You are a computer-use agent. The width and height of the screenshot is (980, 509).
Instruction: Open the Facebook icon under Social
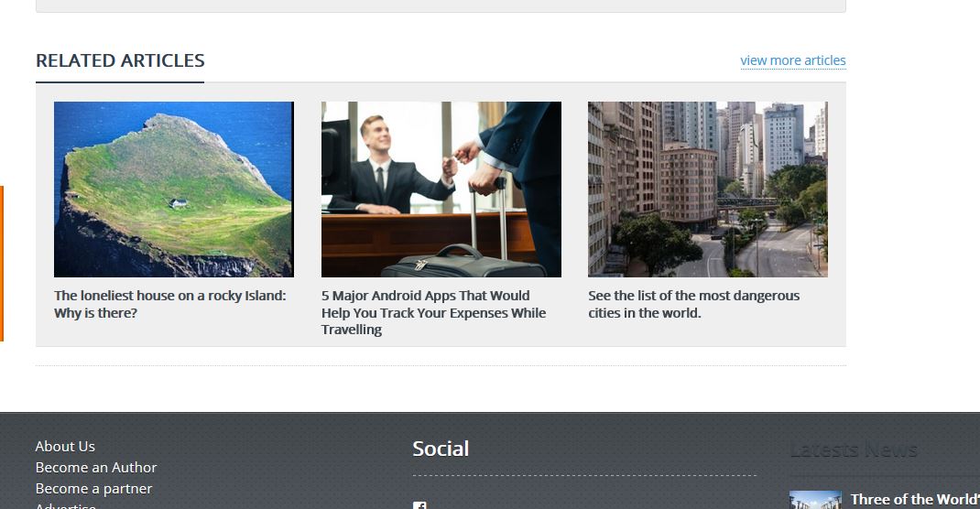(419, 505)
